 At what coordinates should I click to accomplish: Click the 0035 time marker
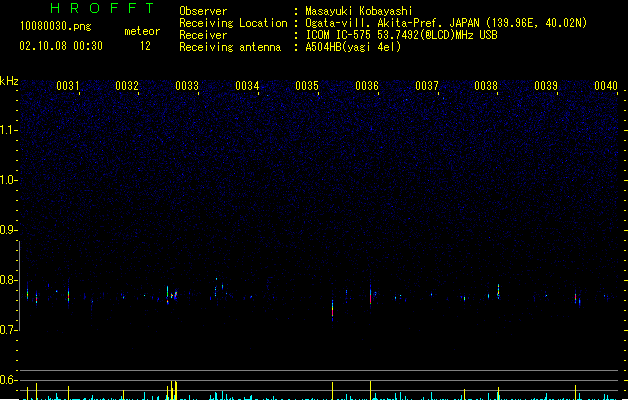click(x=306, y=85)
